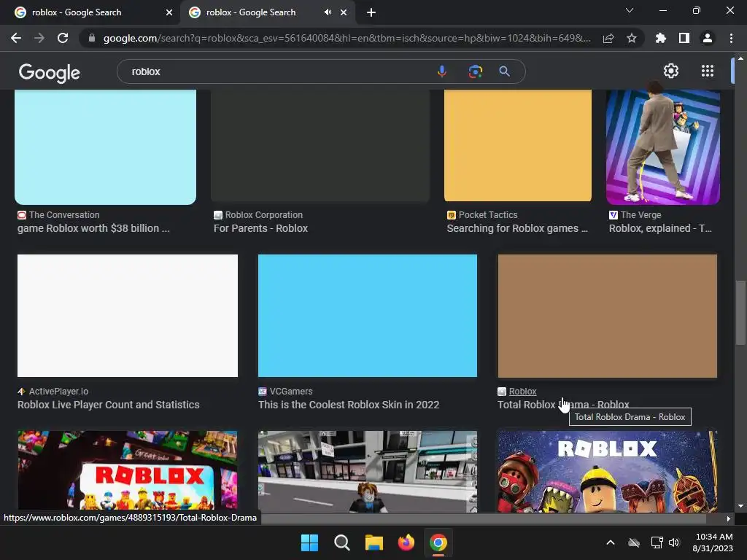Open the Google apps grid

click(x=708, y=71)
